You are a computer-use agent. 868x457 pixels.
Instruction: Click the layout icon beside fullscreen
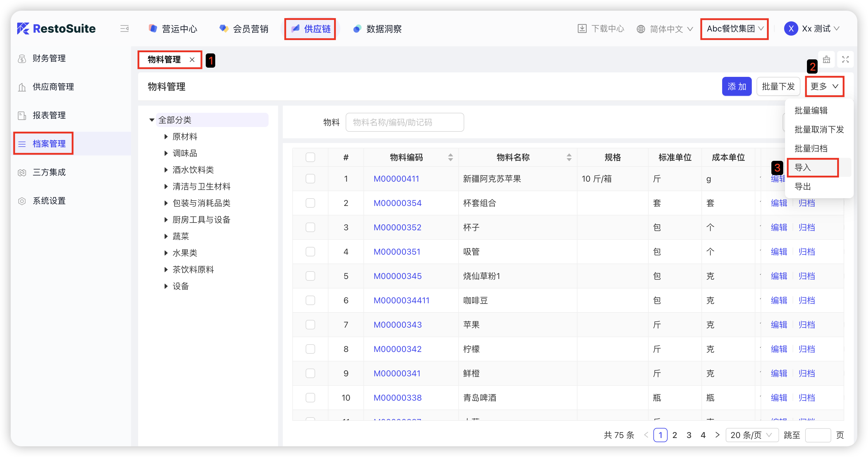(826, 60)
